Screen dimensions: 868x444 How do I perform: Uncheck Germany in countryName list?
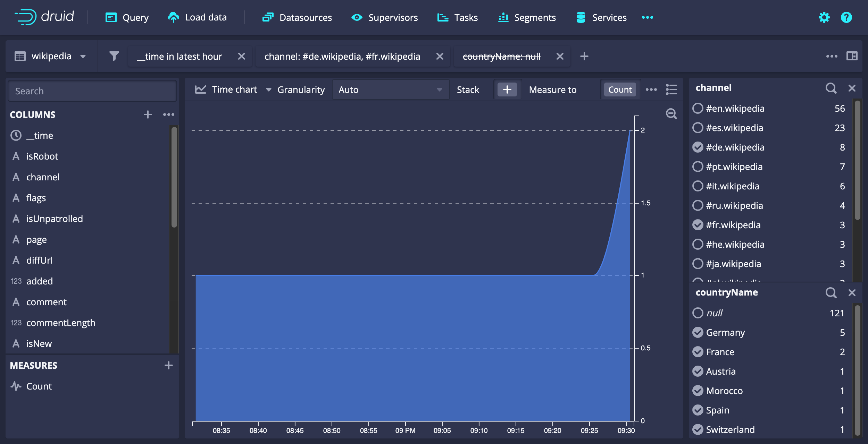point(698,333)
